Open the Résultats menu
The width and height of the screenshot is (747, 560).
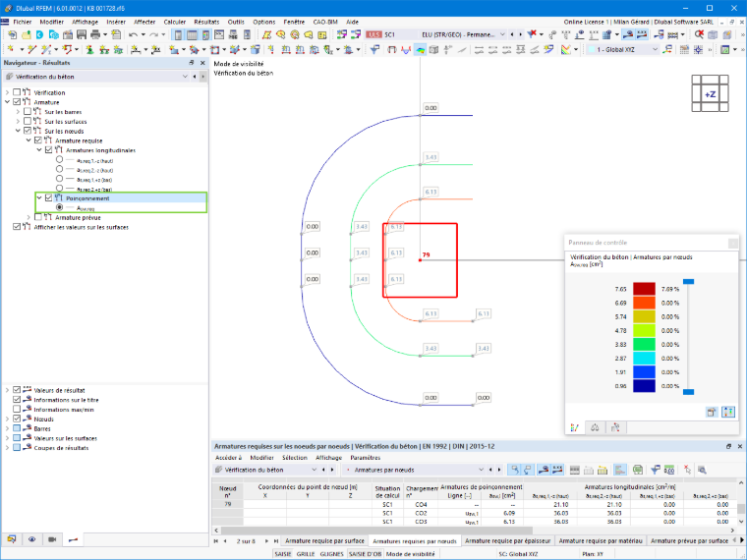pyautogui.click(x=206, y=22)
